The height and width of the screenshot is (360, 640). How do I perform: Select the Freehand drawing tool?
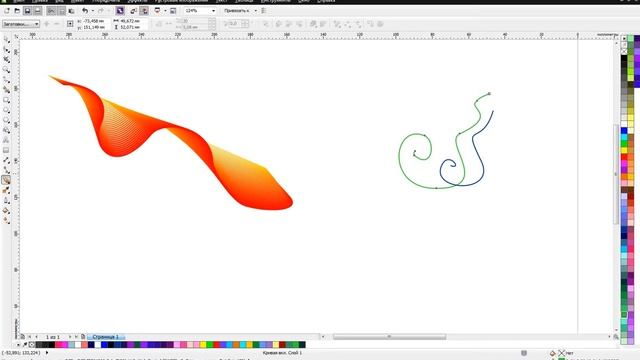(x=6, y=80)
